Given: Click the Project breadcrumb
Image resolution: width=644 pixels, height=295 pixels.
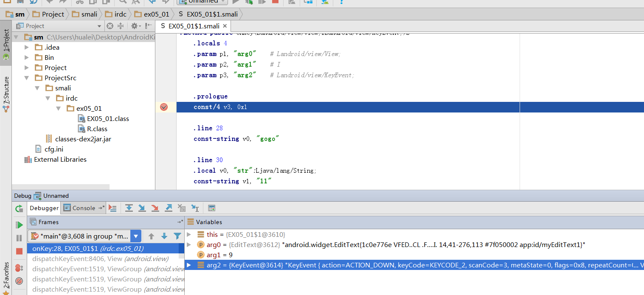Looking at the screenshot, I should [x=48, y=14].
